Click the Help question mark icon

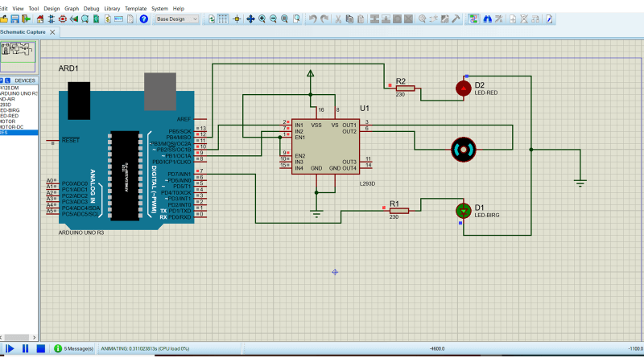tap(144, 19)
